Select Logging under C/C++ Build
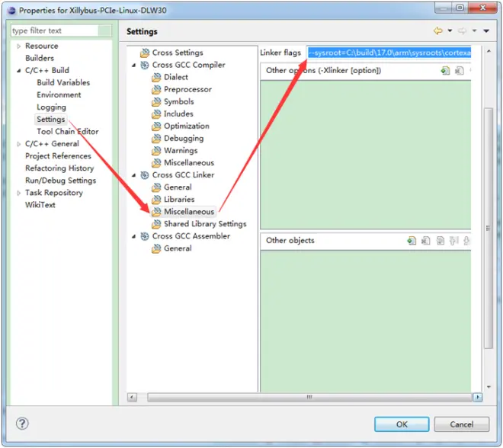 point(51,107)
